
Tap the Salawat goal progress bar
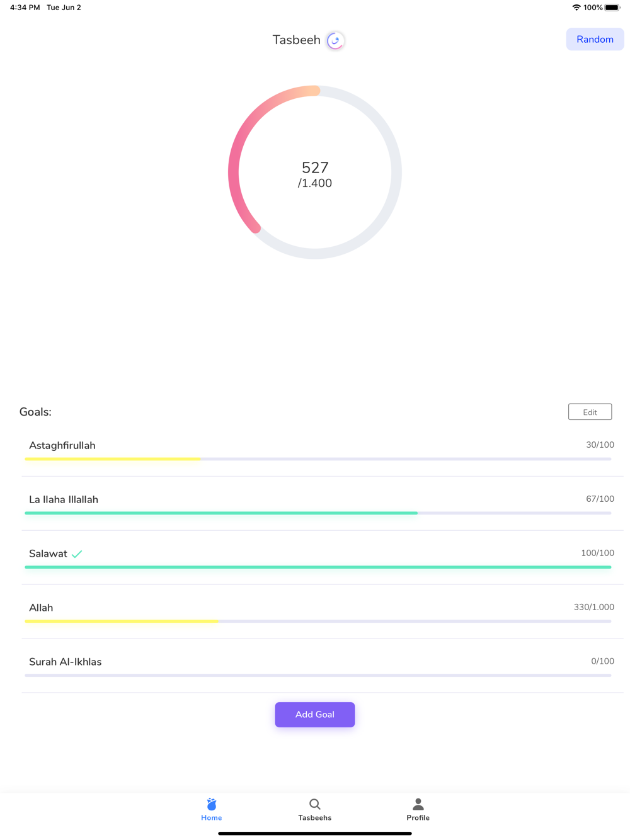tap(318, 567)
